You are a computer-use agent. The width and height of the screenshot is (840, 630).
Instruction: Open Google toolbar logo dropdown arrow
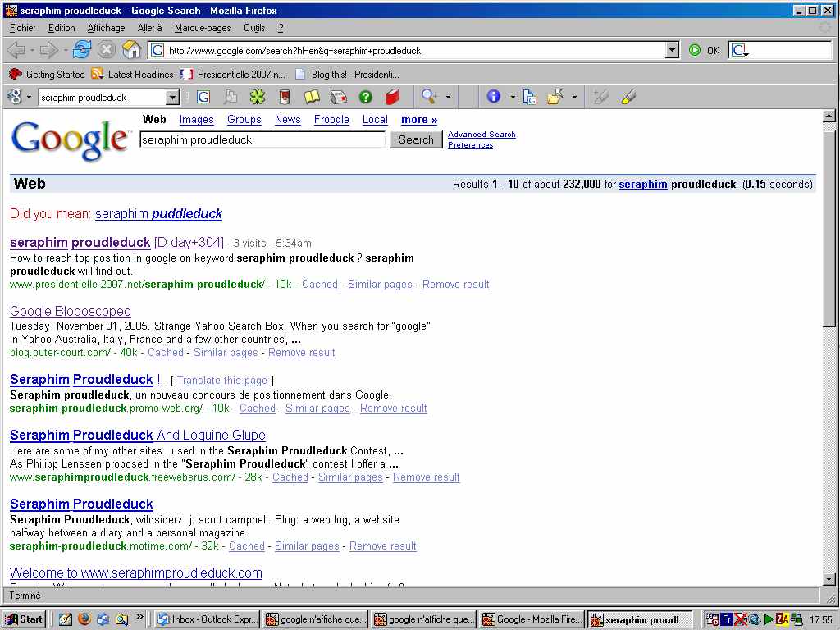click(x=29, y=98)
